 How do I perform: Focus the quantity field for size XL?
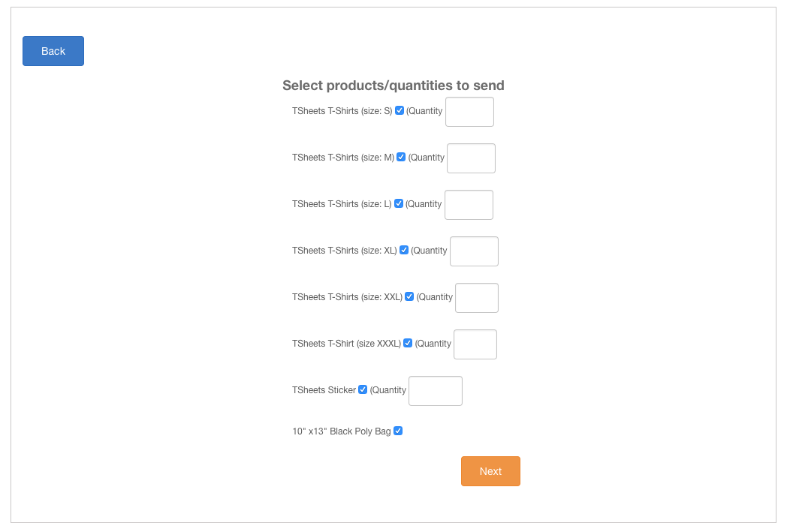(x=474, y=251)
